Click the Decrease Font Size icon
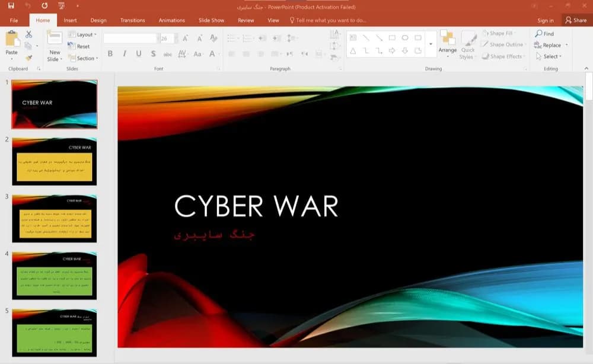The height and width of the screenshot is (364, 593). coord(199,38)
